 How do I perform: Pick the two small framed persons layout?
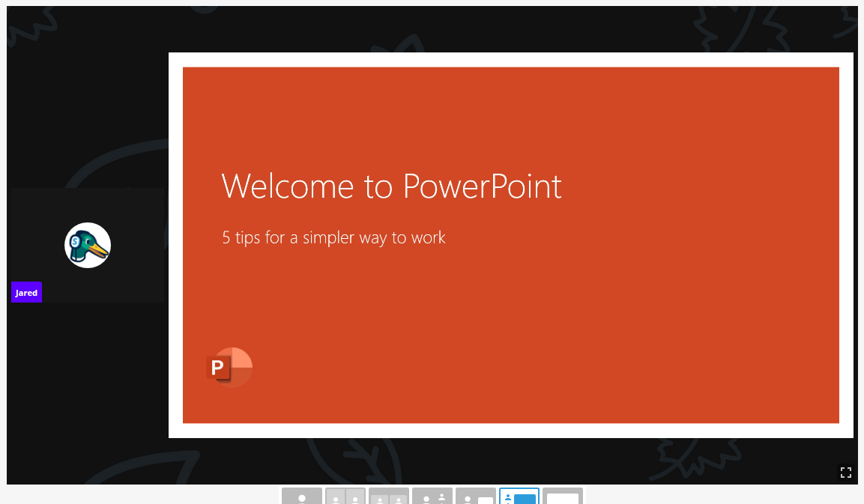click(x=389, y=497)
